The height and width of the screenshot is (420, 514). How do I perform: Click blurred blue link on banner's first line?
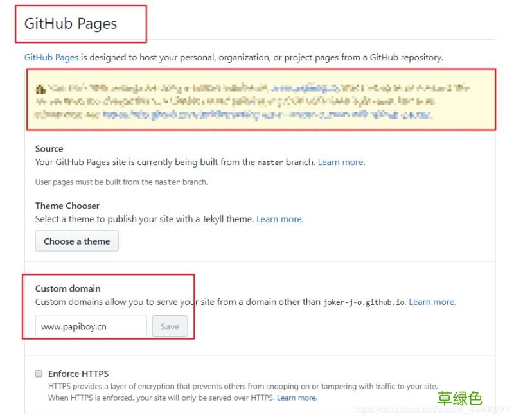pyautogui.click(x=301, y=88)
